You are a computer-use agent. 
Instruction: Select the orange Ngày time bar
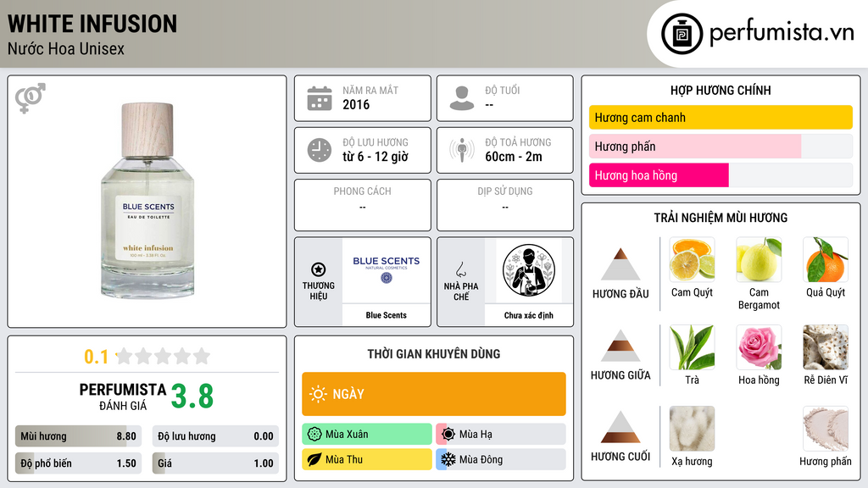click(x=433, y=394)
